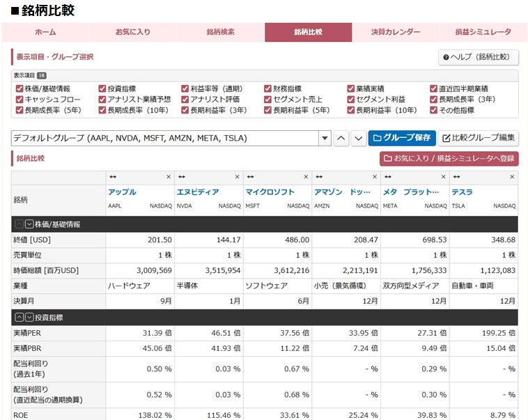Click お気に入り / 損益シミュレータへ登録 button
528x420 pixels.
449,159
